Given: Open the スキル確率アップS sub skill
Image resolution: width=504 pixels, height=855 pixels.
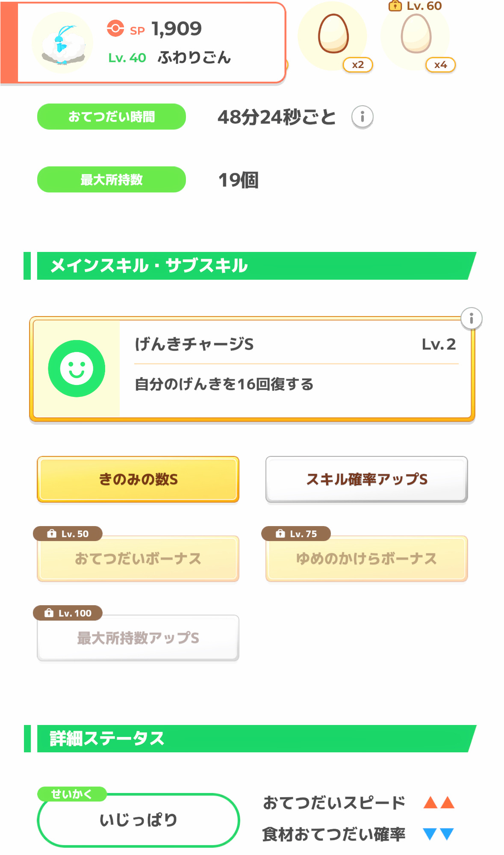Looking at the screenshot, I should click(x=366, y=479).
